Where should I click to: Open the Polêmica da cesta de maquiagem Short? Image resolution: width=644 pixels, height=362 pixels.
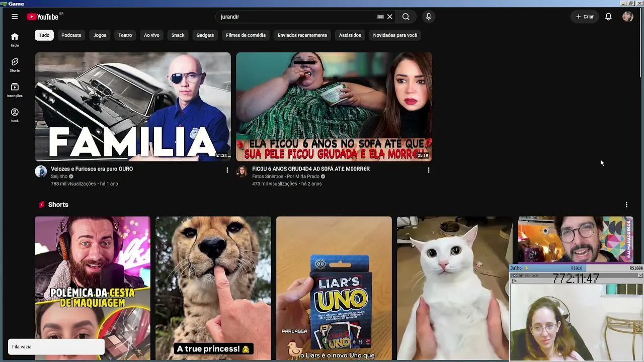(x=93, y=289)
